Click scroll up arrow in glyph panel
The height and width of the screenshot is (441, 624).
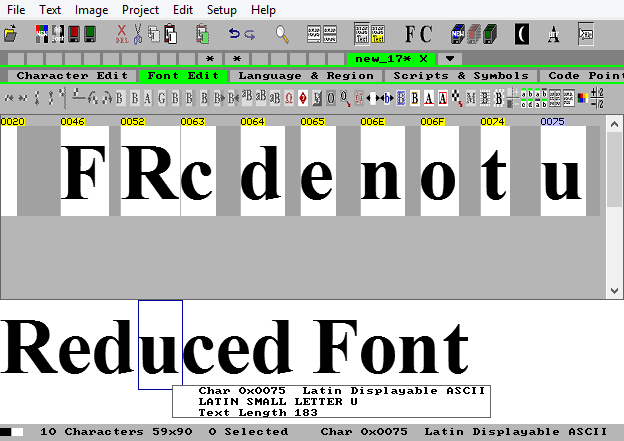pyautogui.click(x=614, y=124)
